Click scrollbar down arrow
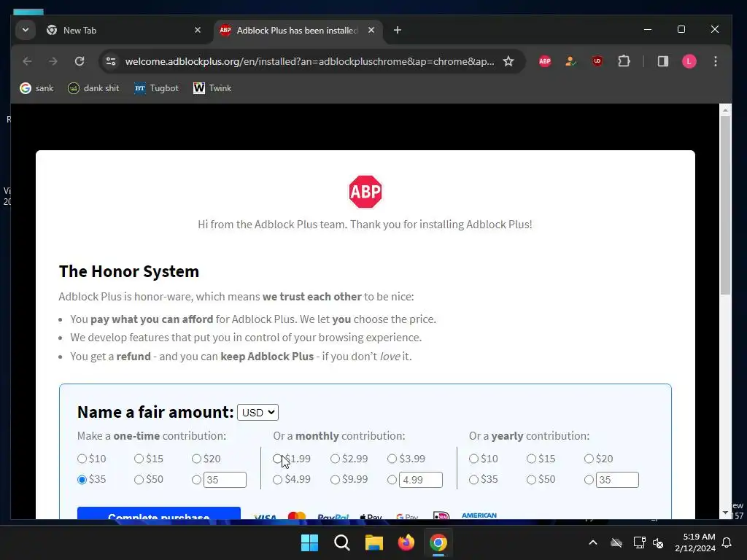Screen dimensions: 747x560 [725, 513]
